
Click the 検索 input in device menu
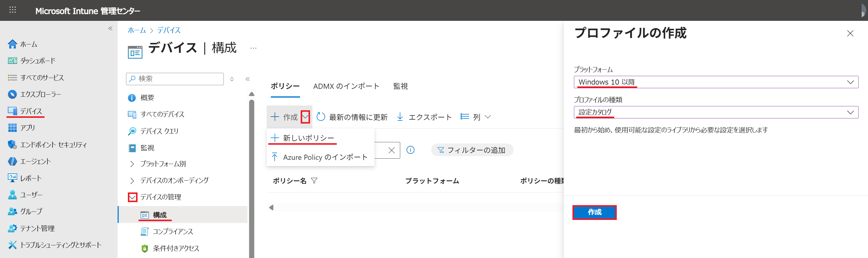point(175,79)
